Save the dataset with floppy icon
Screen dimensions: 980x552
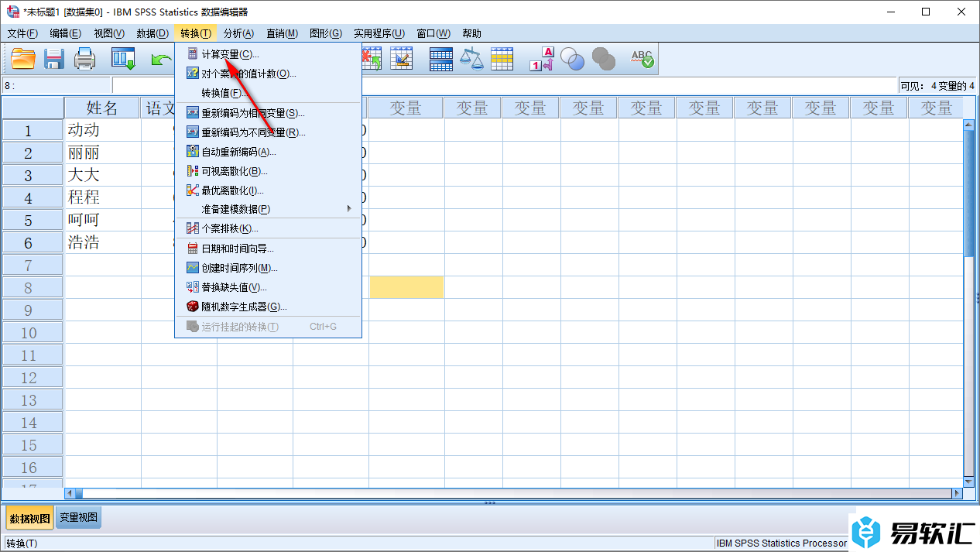point(54,59)
